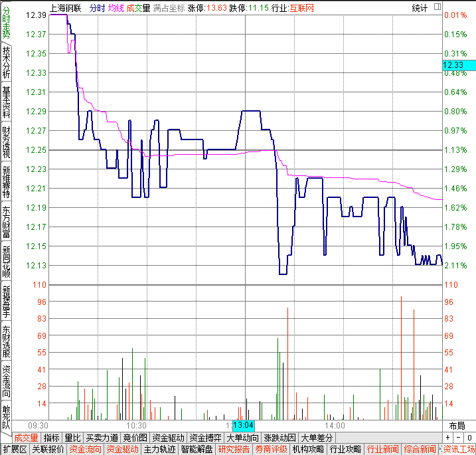The image size is (476, 455).
Task: Open the 布局 layout option
Action: point(457,426)
